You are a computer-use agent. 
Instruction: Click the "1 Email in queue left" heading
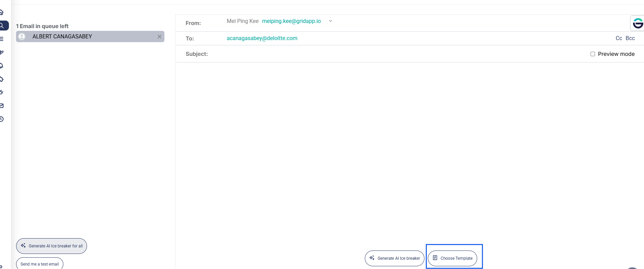[42, 26]
